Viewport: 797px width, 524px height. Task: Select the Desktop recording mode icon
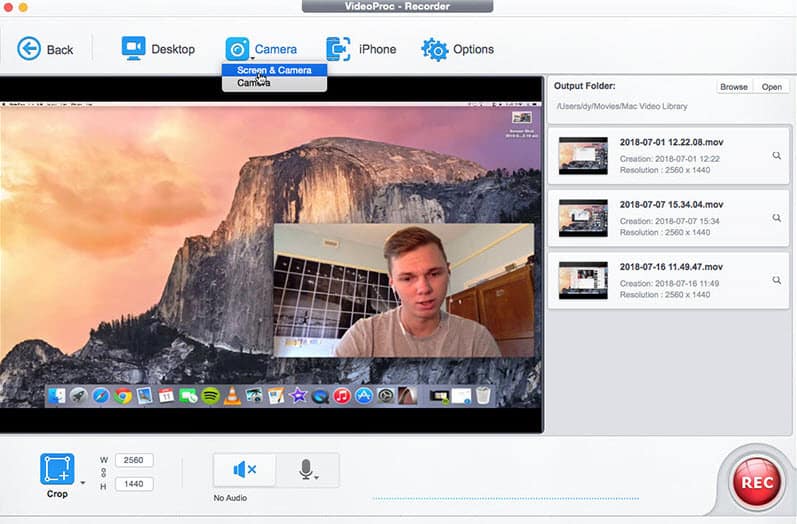[133, 48]
